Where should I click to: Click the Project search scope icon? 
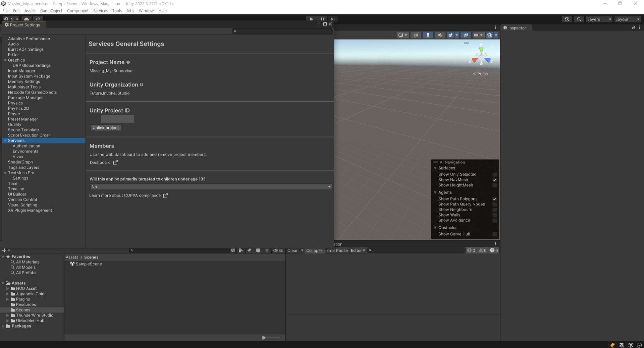pyautogui.click(x=232, y=250)
